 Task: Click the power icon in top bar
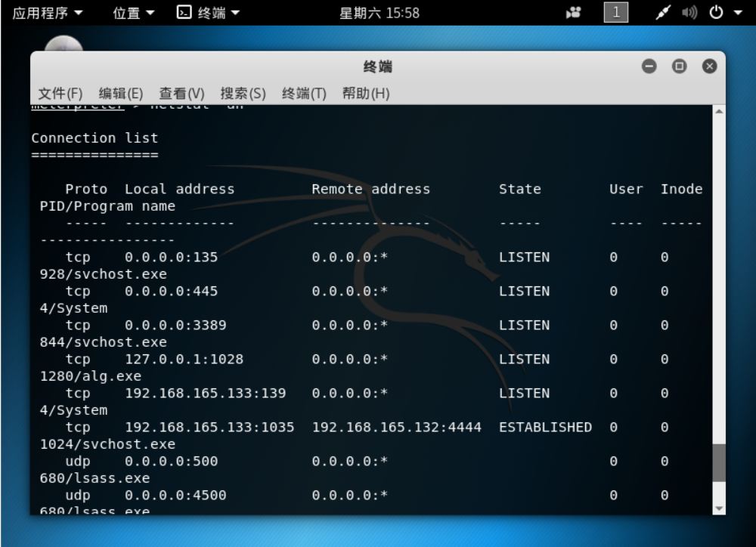click(x=716, y=13)
